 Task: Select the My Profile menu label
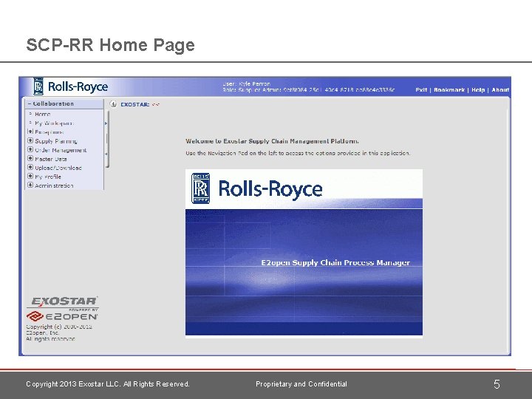[x=48, y=177]
